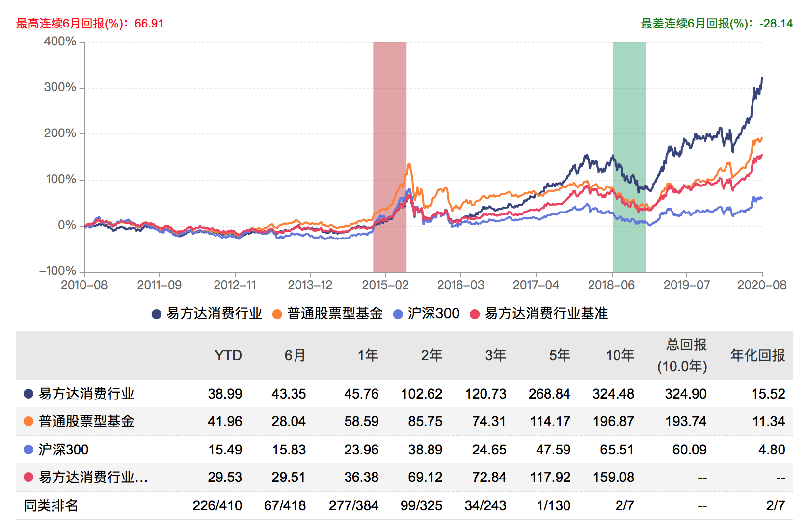Click the orange dot beside 普通股票型基金 table row
This screenshot has width=807, height=532.
pos(28,421)
